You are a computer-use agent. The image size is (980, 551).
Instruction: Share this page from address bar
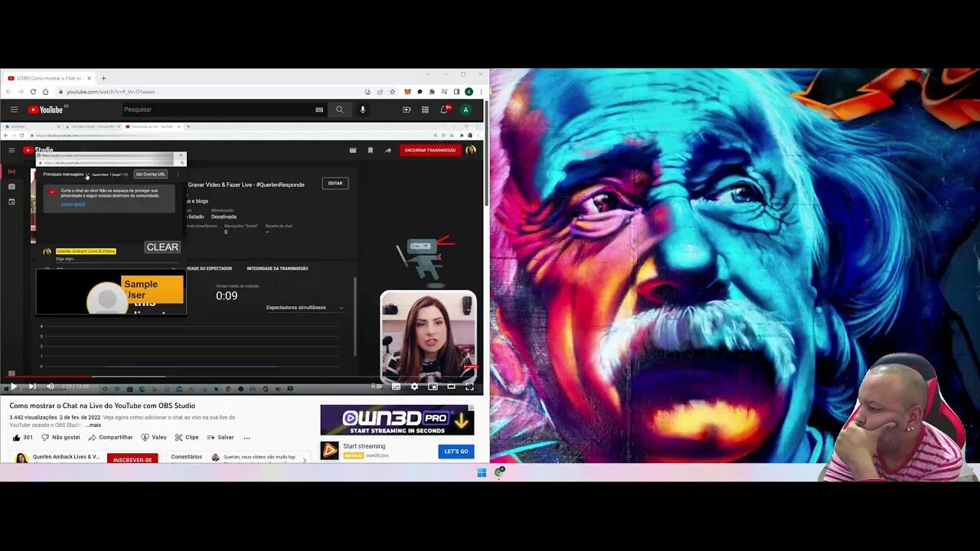[380, 92]
